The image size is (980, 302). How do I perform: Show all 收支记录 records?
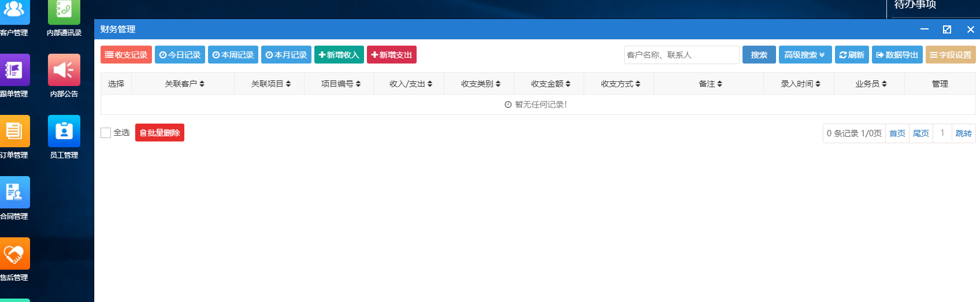[x=126, y=55]
